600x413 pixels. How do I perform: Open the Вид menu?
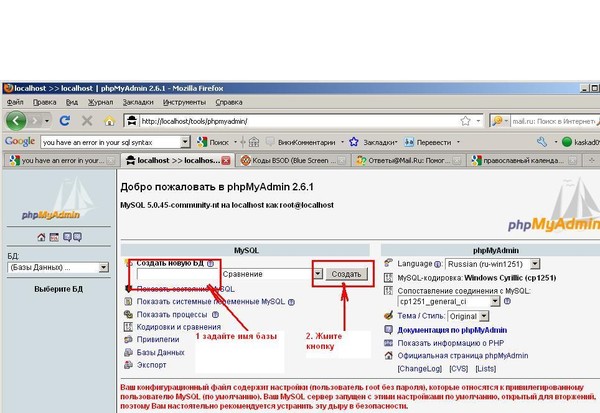pos(72,102)
